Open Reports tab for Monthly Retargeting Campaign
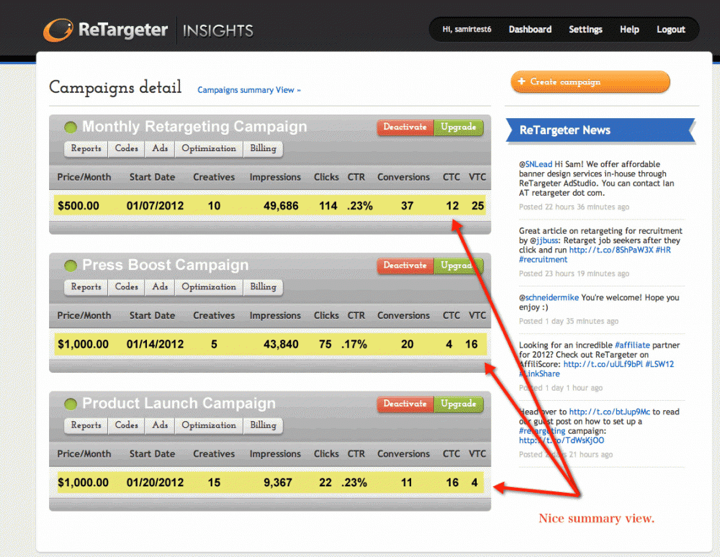720x557 pixels. [86, 149]
